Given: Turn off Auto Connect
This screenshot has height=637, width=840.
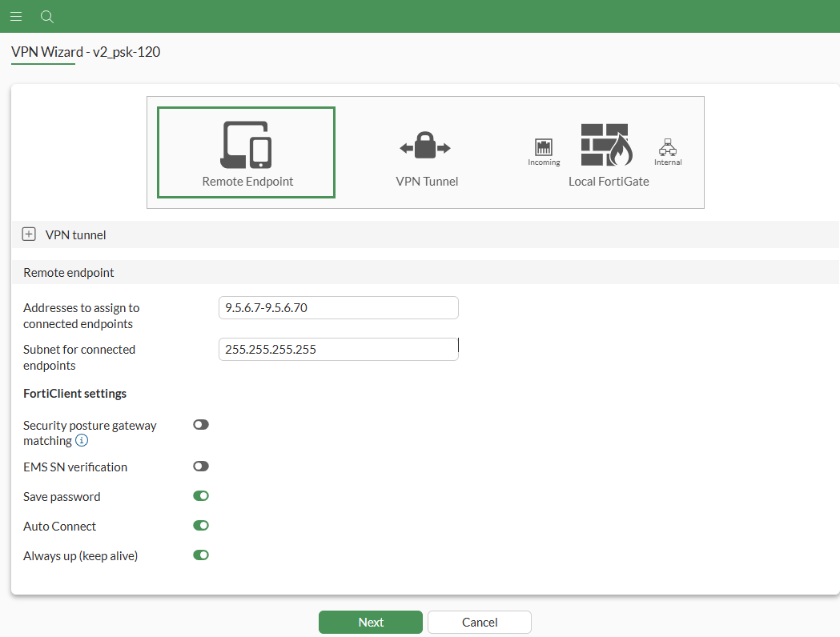Looking at the screenshot, I should (x=200, y=525).
